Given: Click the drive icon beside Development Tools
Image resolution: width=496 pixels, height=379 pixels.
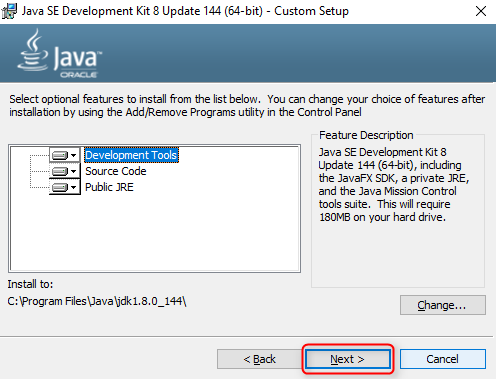Looking at the screenshot, I should [60, 155].
